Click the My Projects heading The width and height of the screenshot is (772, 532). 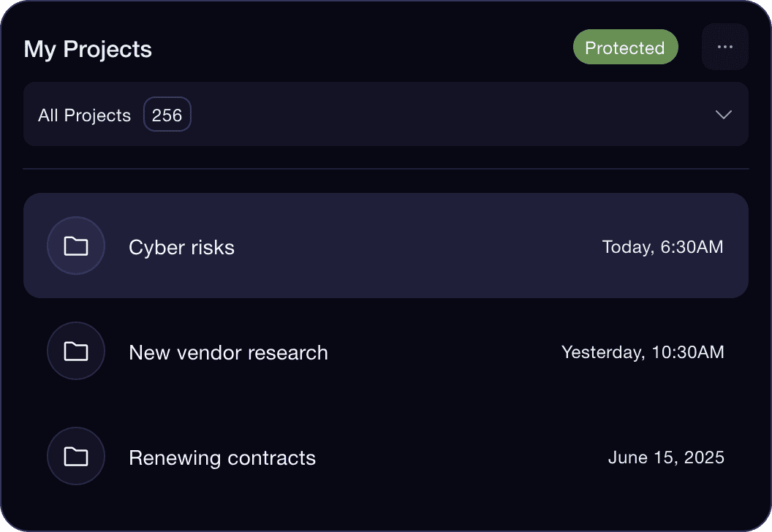(88, 49)
